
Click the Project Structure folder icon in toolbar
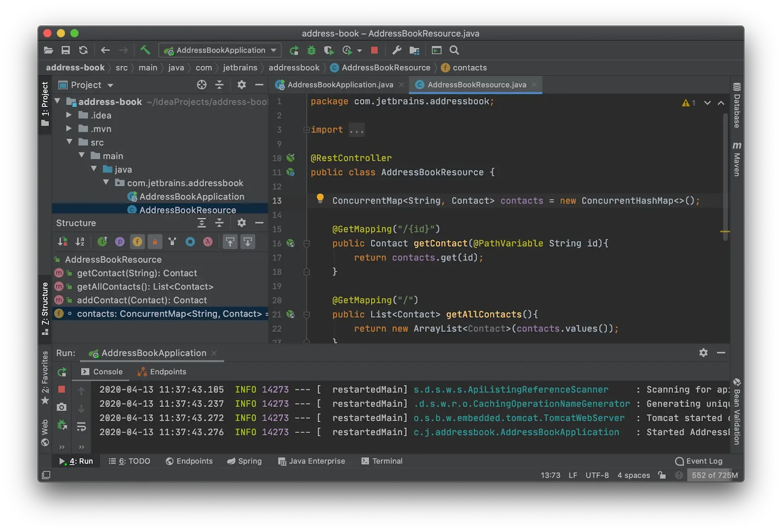pyautogui.click(x=414, y=50)
